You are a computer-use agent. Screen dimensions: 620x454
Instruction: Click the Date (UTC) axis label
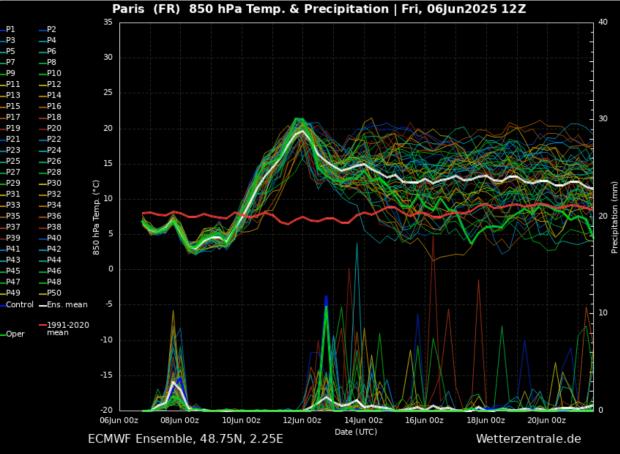[356, 431]
